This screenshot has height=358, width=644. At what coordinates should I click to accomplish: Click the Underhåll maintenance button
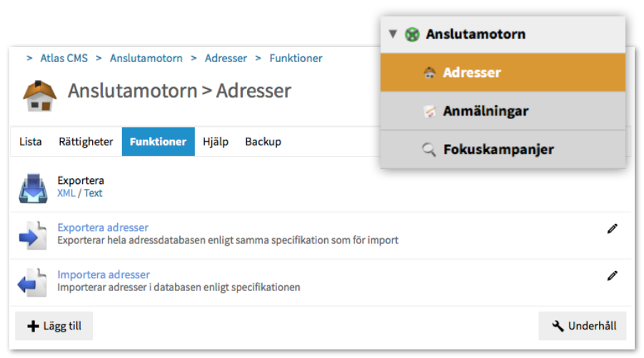(x=583, y=326)
